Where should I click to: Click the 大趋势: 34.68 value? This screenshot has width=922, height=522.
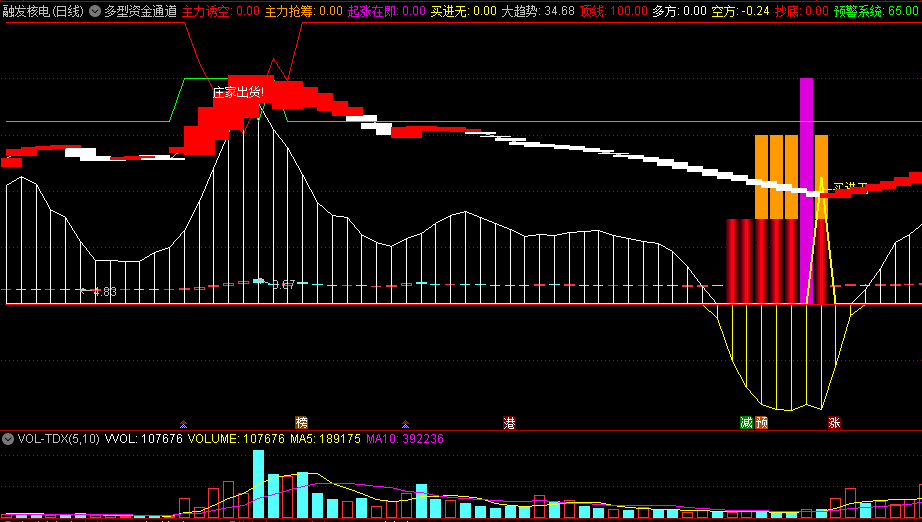[x=538, y=11]
